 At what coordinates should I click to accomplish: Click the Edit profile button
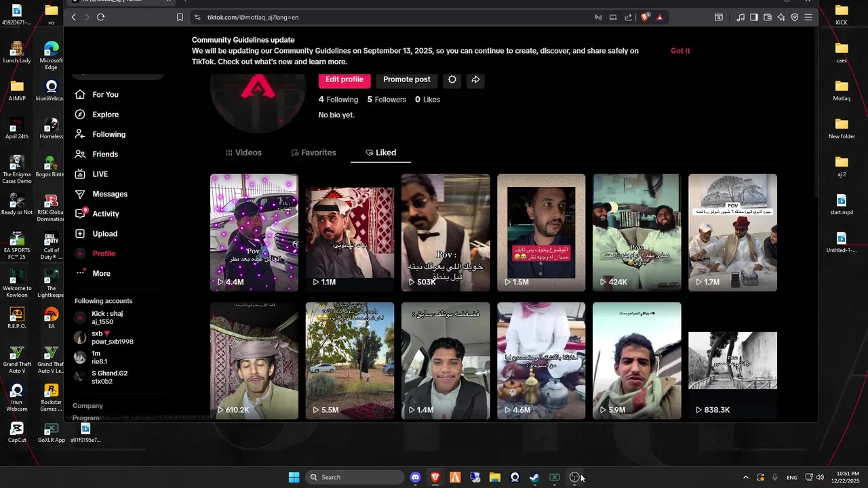[x=344, y=79]
